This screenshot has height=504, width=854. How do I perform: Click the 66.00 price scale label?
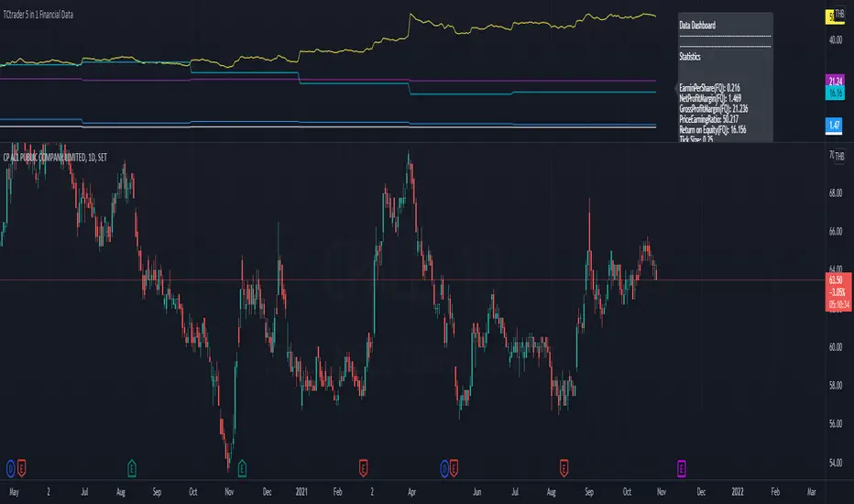pos(836,232)
